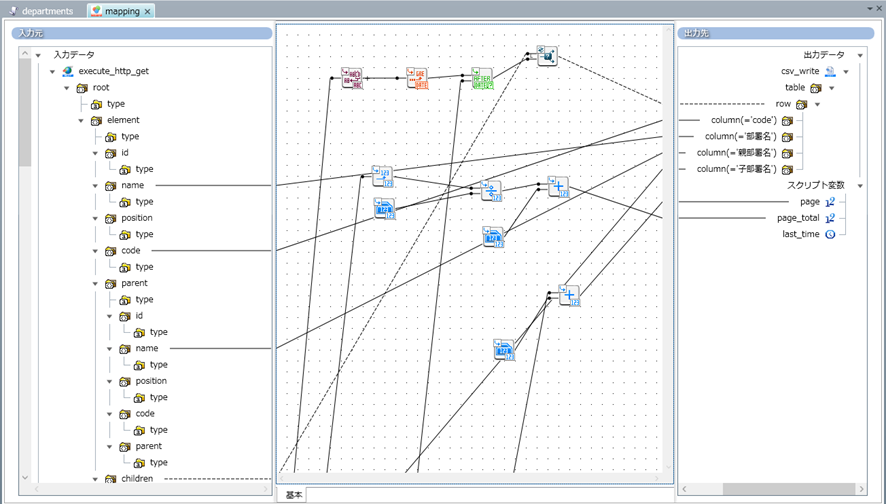
Task: Collapse the スクリプト変数 section arrow
Action: 859,186
